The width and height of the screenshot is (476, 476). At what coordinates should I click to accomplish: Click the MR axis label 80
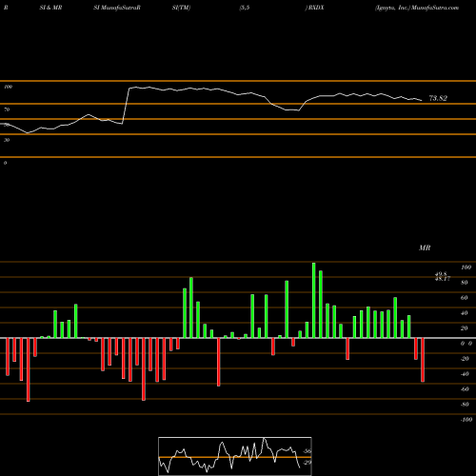[x=465, y=283]
